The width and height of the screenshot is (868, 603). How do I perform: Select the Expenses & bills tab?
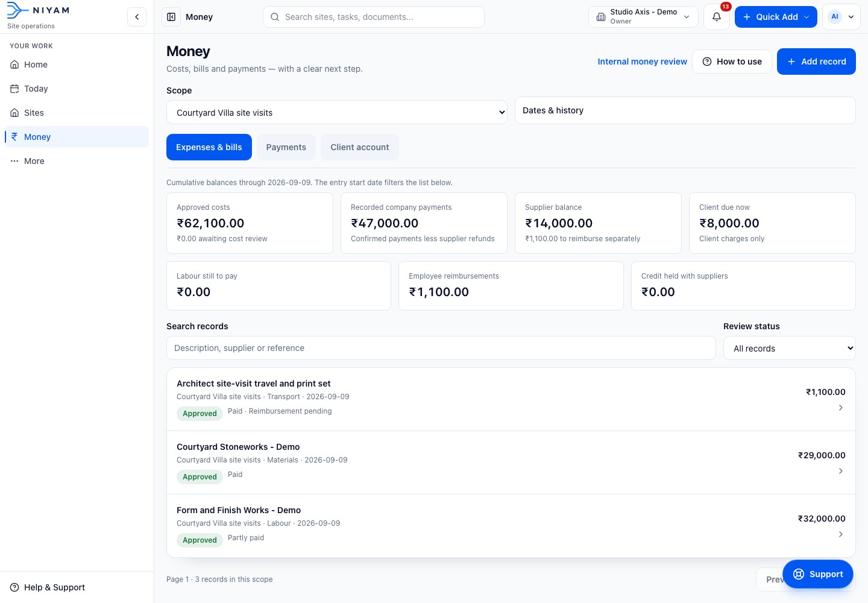[x=209, y=147]
